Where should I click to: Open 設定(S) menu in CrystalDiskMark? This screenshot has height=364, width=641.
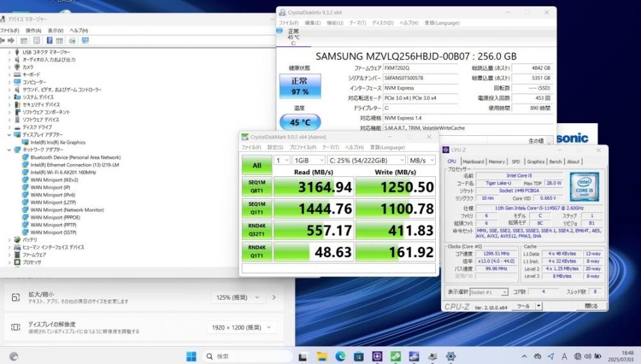(275, 147)
